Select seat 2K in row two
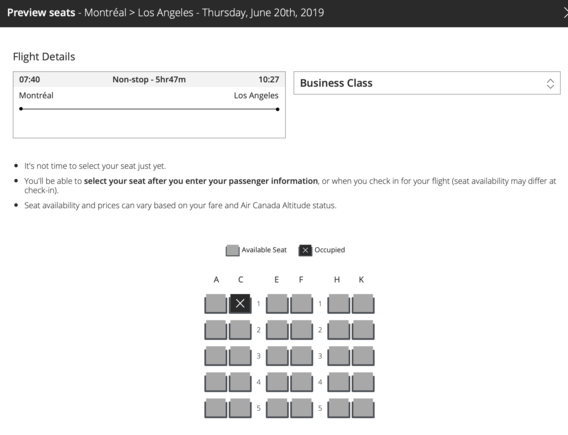Screen dimensions: 568x435 pyautogui.click(x=363, y=330)
